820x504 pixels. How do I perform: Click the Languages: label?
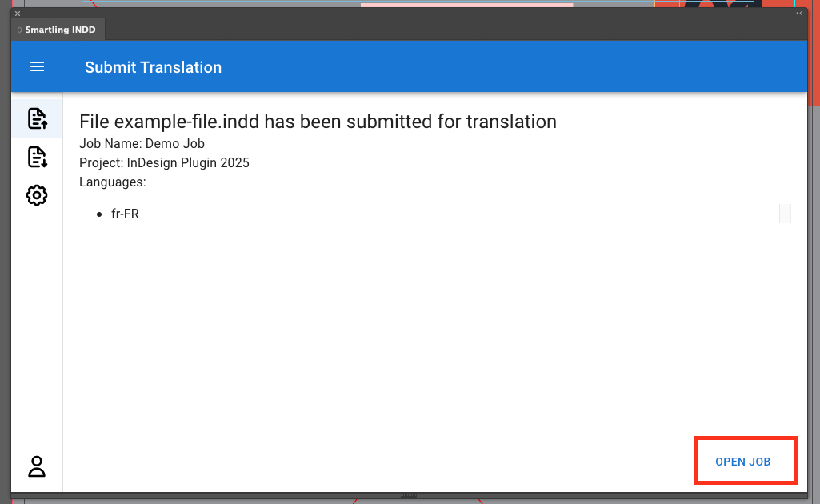pos(113,182)
